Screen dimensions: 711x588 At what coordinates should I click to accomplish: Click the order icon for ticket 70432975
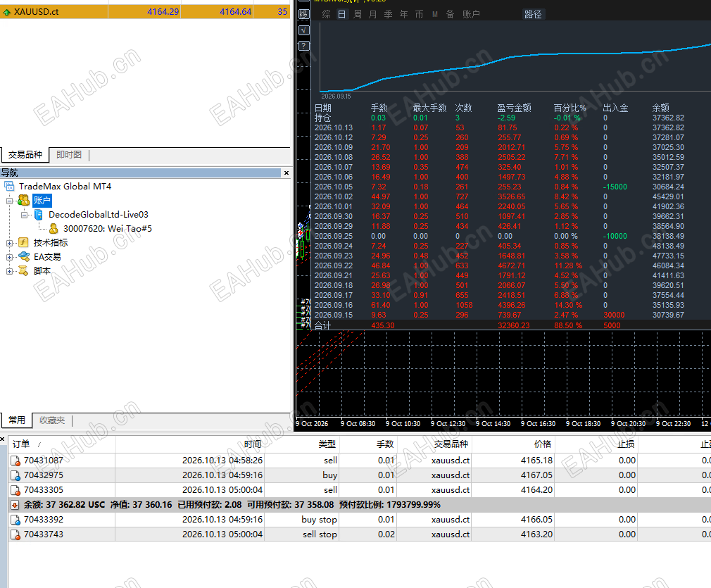tap(15, 475)
